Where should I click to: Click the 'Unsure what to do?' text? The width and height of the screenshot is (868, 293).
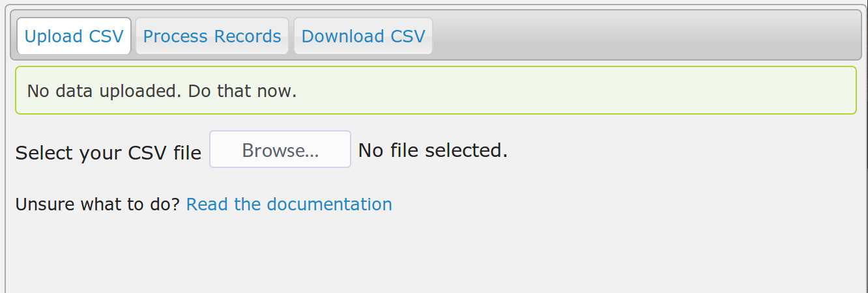pos(98,204)
